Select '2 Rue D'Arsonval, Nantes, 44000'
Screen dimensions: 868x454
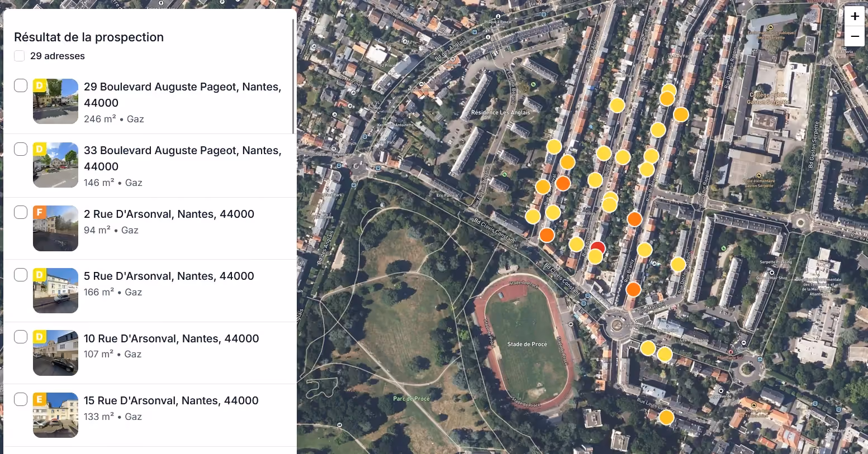[169, 214]
